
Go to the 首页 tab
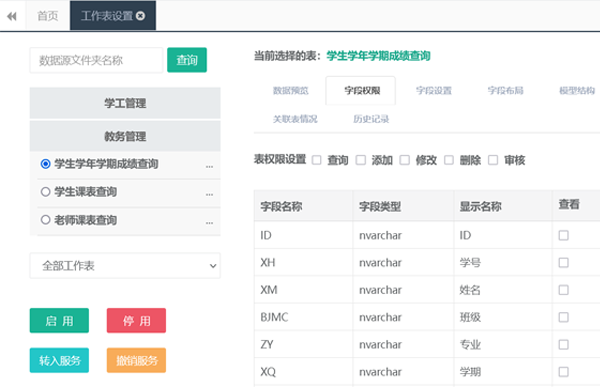click(x=47, y=16)
